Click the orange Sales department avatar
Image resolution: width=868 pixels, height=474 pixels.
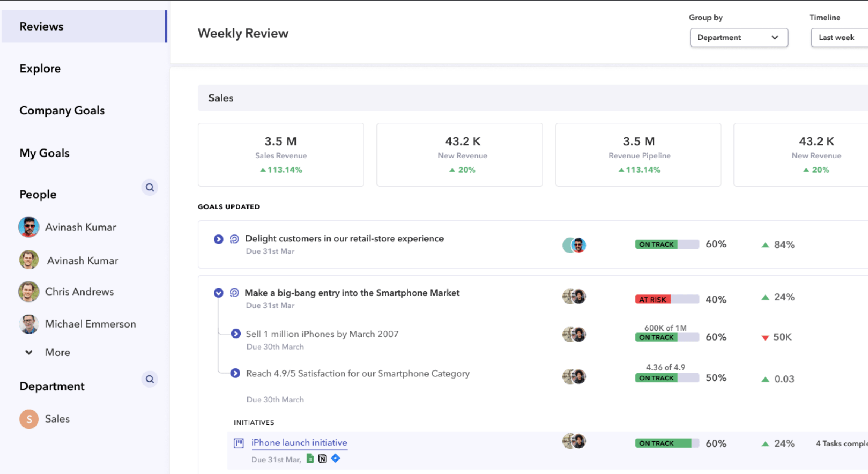click(x=29, y=419)
